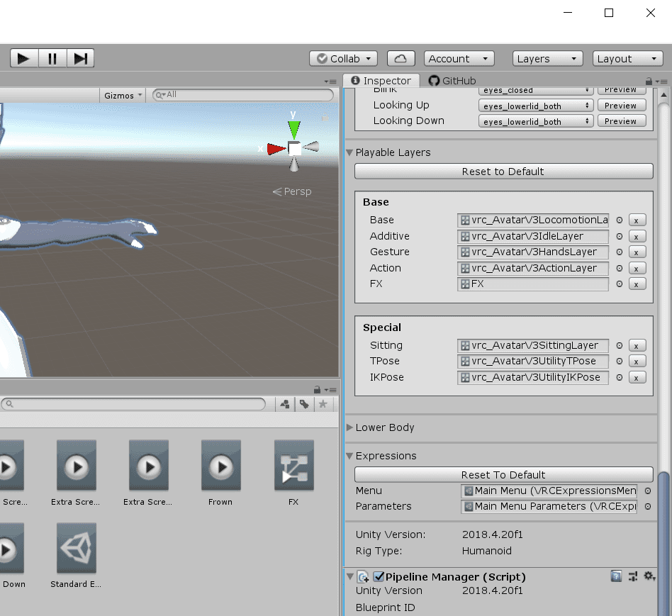Open Pipeline Manager gear settings menu

tap(649, 576)
